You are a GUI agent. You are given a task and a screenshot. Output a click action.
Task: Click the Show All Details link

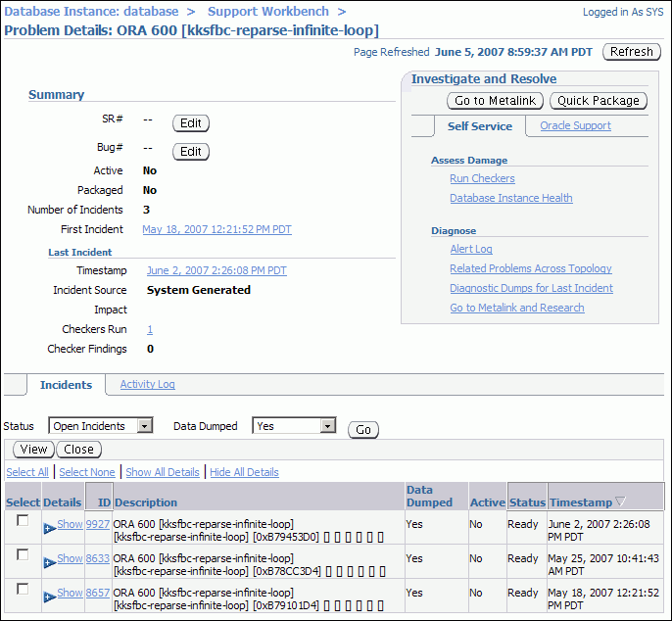coord(163,472)
